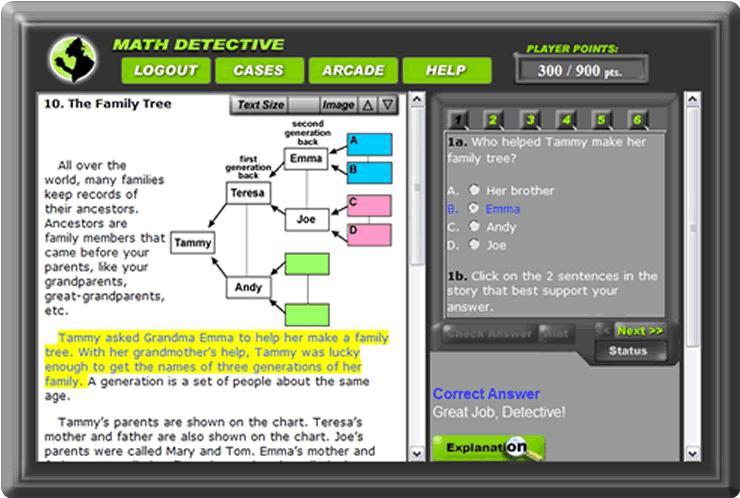
Task: Select answer A. Her brother
Action: pyautogui.click(x=474, y=190)
